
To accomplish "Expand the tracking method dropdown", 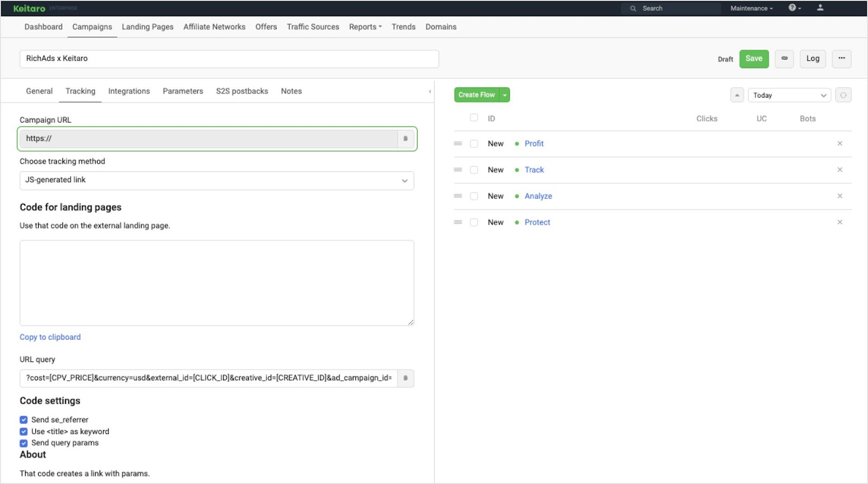I will (x=216, y=181).
